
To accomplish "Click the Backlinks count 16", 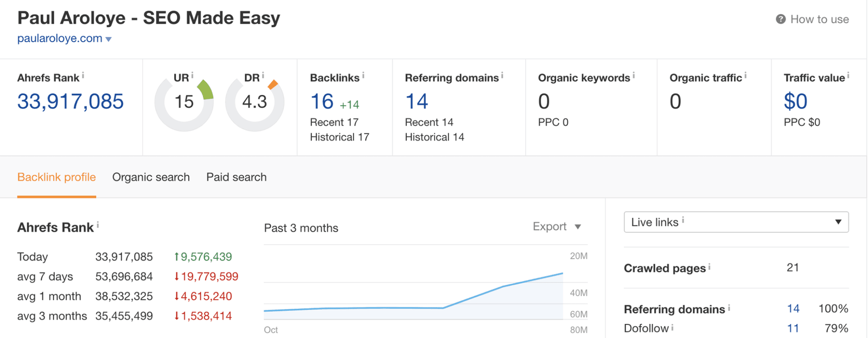I will [322, 101].
